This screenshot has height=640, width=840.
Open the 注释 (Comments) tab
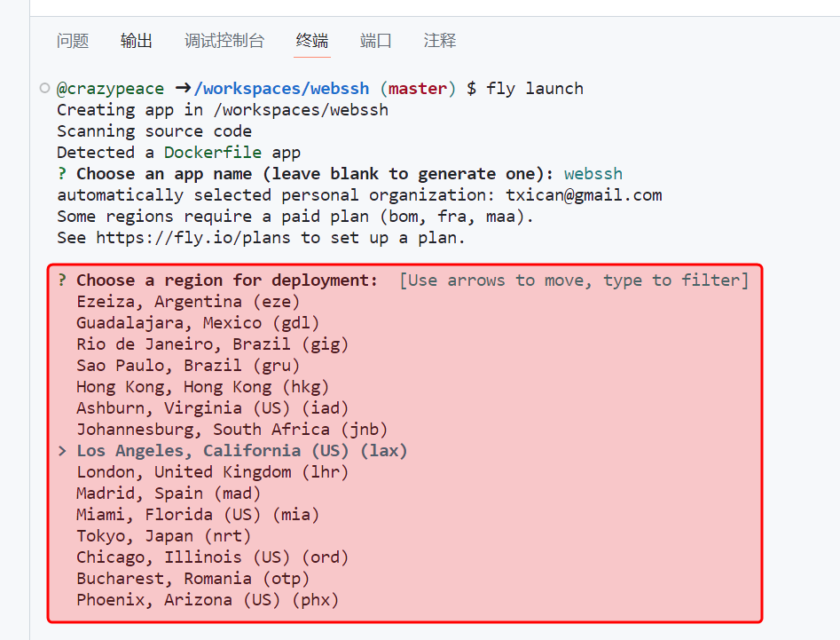[x=440, y=41]
